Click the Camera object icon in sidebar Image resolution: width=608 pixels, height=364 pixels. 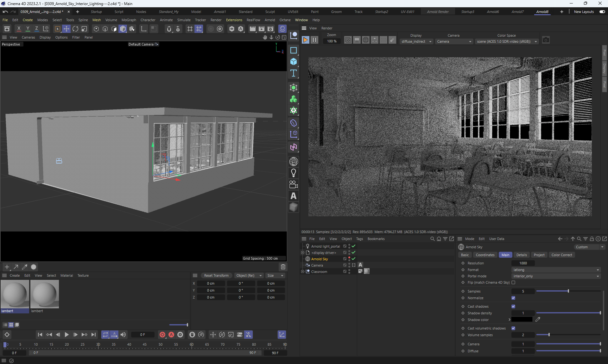click(x=294, y=184)
